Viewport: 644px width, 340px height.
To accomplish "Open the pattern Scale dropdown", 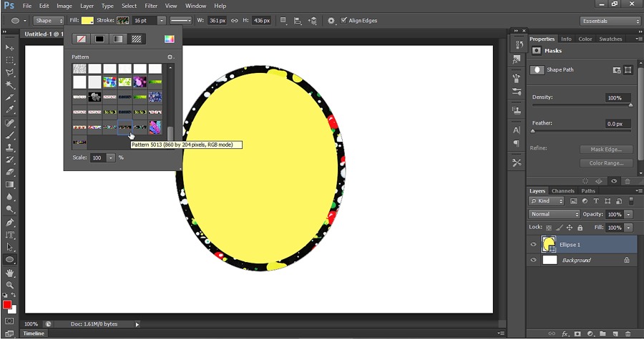I will 111,157.
